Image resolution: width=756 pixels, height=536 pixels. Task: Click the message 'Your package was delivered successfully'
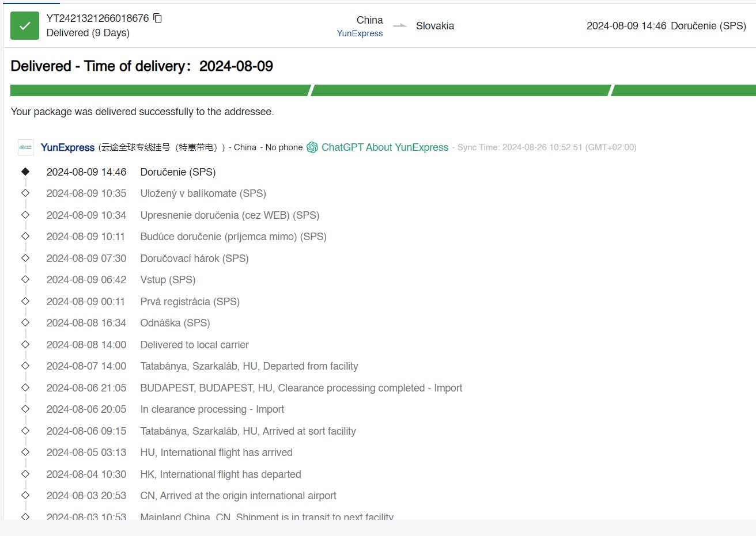pyautogui.click(x=142, y=112)
